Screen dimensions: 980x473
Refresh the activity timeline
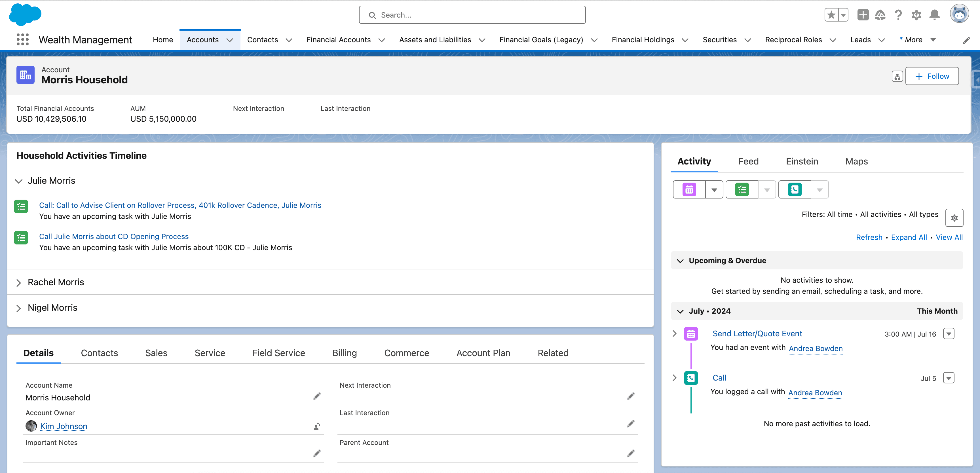[x=869, y=237]
